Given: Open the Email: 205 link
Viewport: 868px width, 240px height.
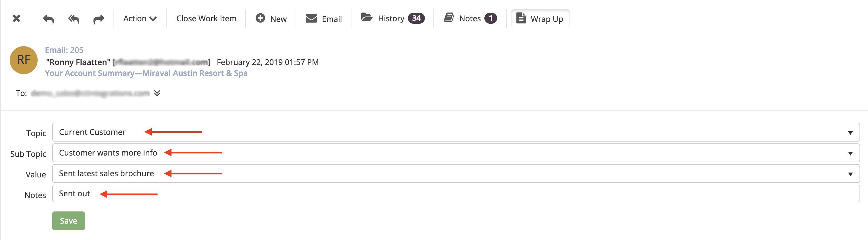Looking at the screenshot, I should 64,50.
